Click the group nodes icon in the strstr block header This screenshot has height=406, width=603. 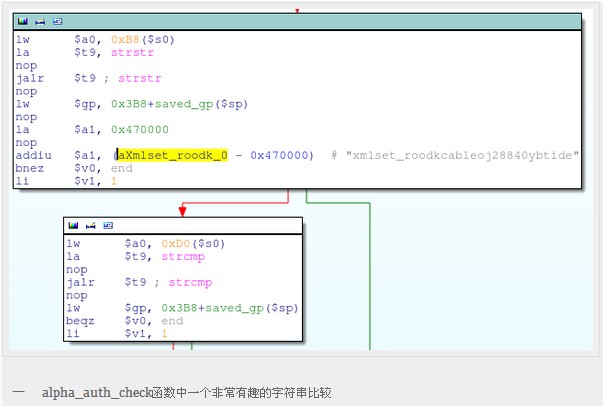[58, 22]
